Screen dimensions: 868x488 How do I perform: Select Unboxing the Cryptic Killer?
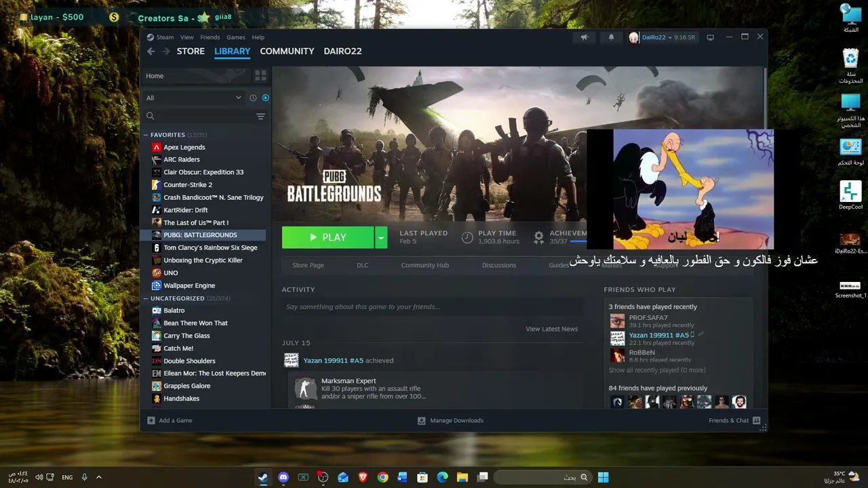pyautogui.click(x=203, y=260)
